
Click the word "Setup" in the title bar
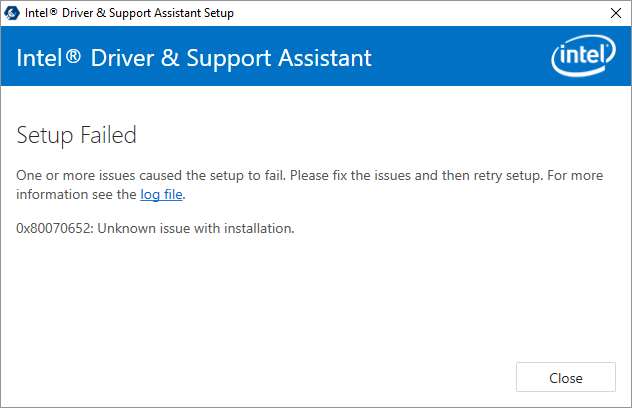[x=218, y=13]
